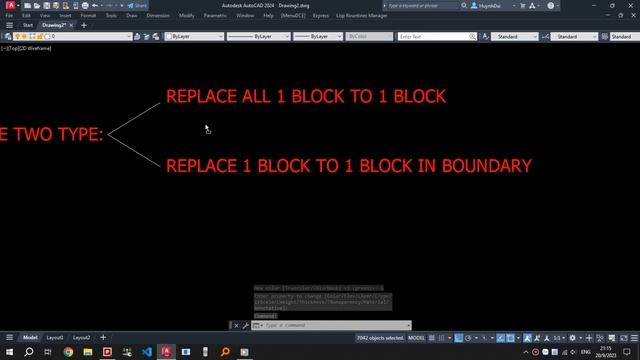Image resolution: width=640 pixels, height=360 pixels.
Task: Open the ByColor plot style dropdown
Action: pos(369,37)
